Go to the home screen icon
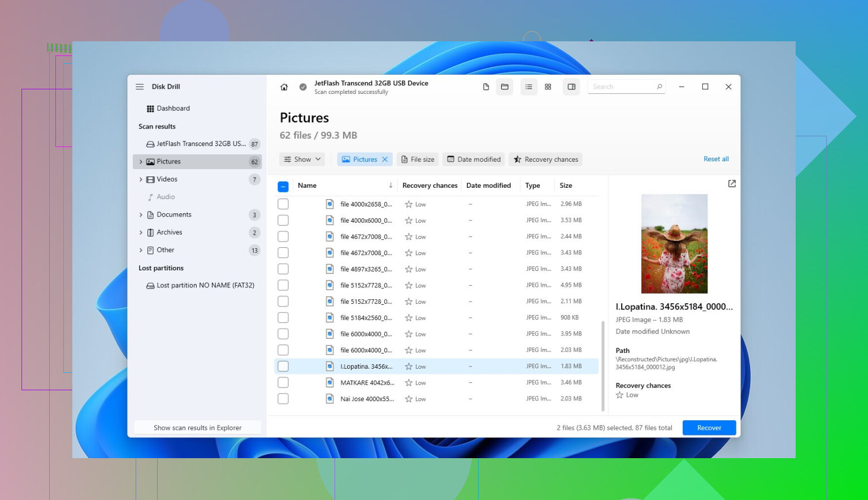Screen dimensions: 868x500 coord(284,87)
